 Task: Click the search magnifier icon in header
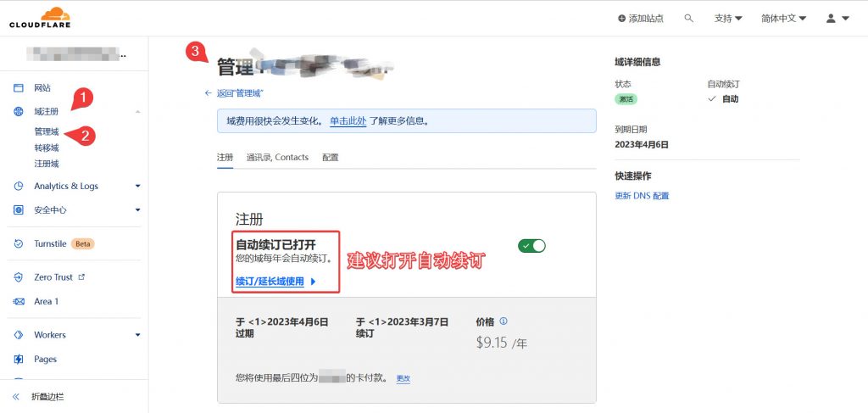point(688,19)
